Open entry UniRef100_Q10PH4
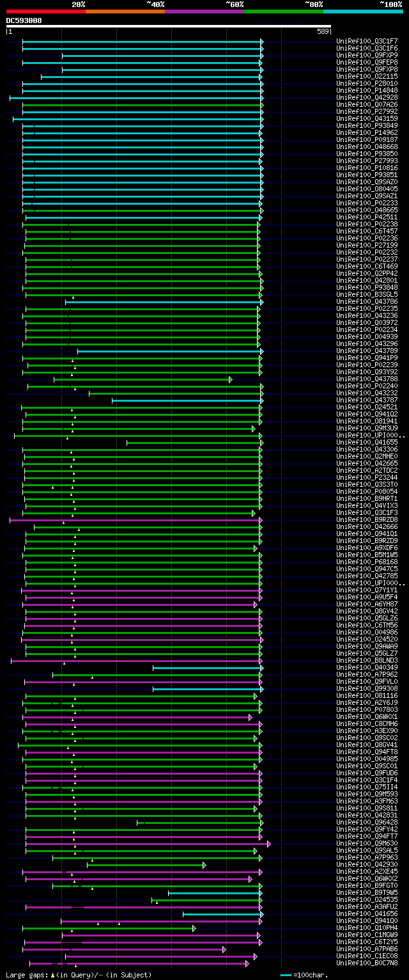The height and width of the screenshot is (980, 409). [x=367, y=928]
